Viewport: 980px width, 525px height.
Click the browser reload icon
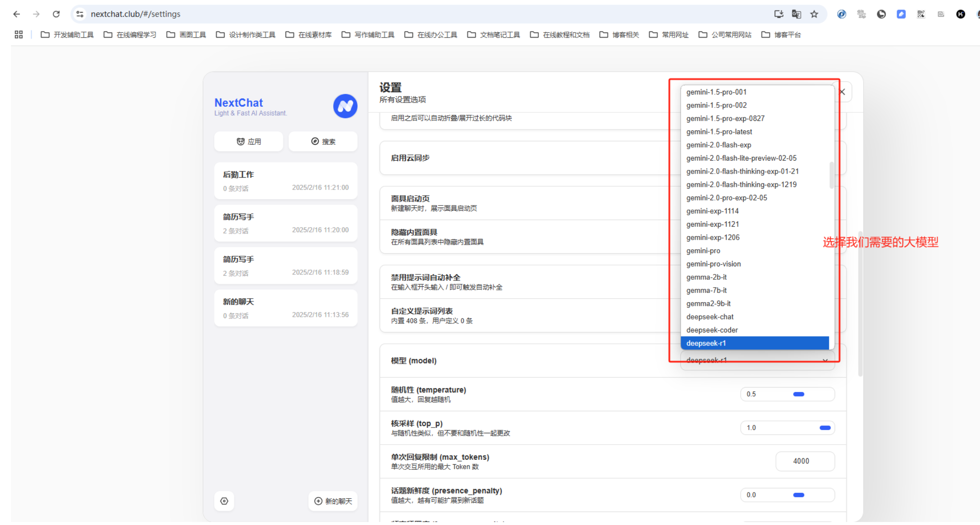coord(56,14)
